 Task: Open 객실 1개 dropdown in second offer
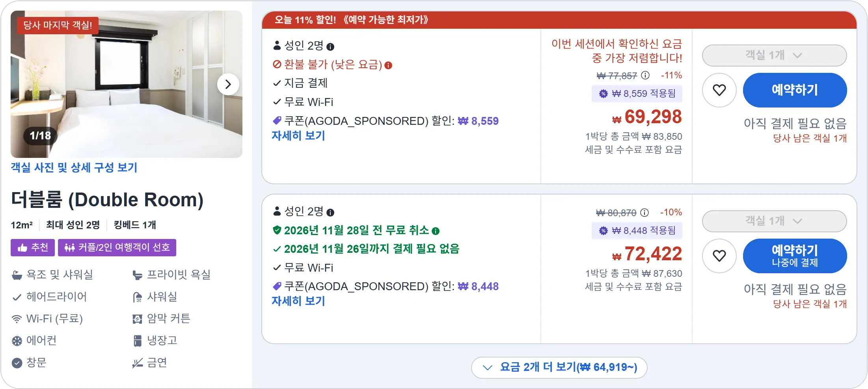774,221
